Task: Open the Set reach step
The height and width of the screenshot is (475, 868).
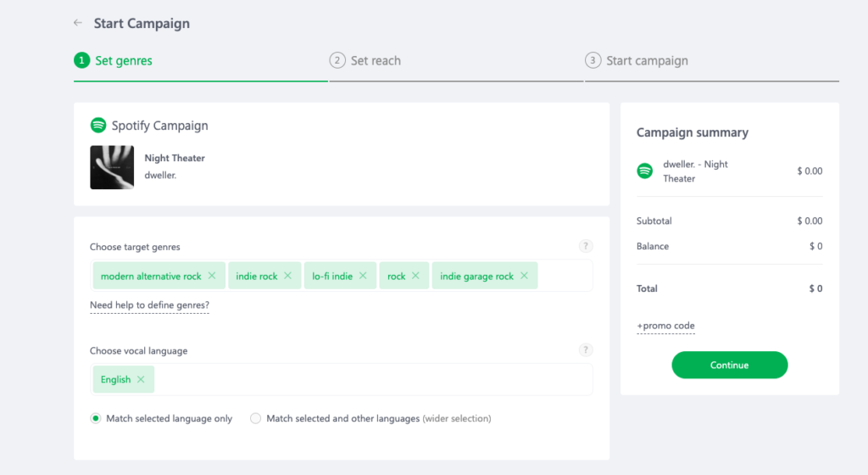Action: 365,60
